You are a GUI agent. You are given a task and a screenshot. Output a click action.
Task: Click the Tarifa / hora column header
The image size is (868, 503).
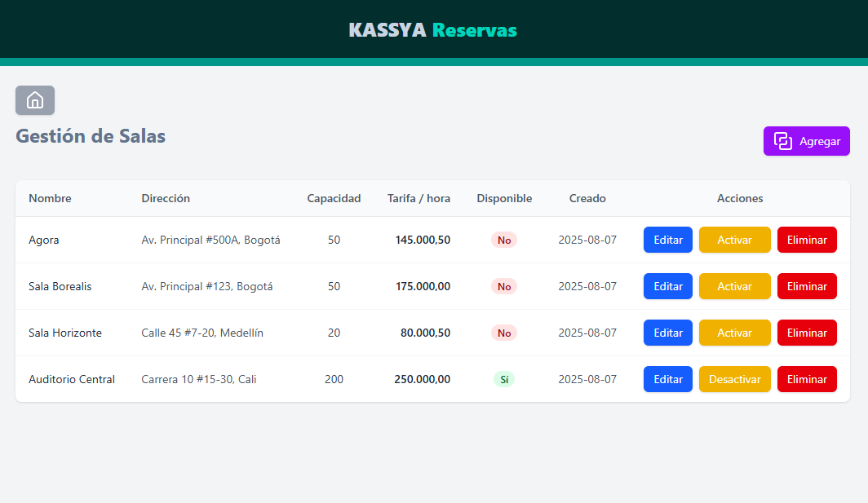(x=418, y=198)
